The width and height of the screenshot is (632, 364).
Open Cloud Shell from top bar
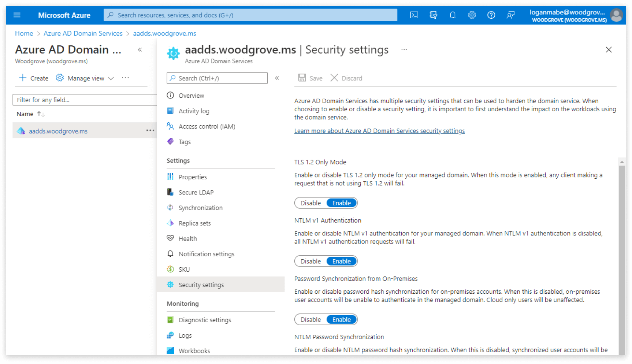click(x=414, y=15)
